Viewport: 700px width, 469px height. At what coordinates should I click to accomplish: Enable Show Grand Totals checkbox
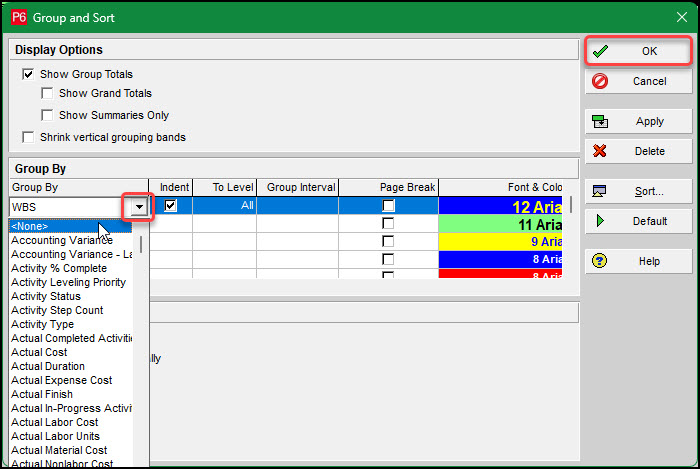pyautogui.click(x=47, y=93)
